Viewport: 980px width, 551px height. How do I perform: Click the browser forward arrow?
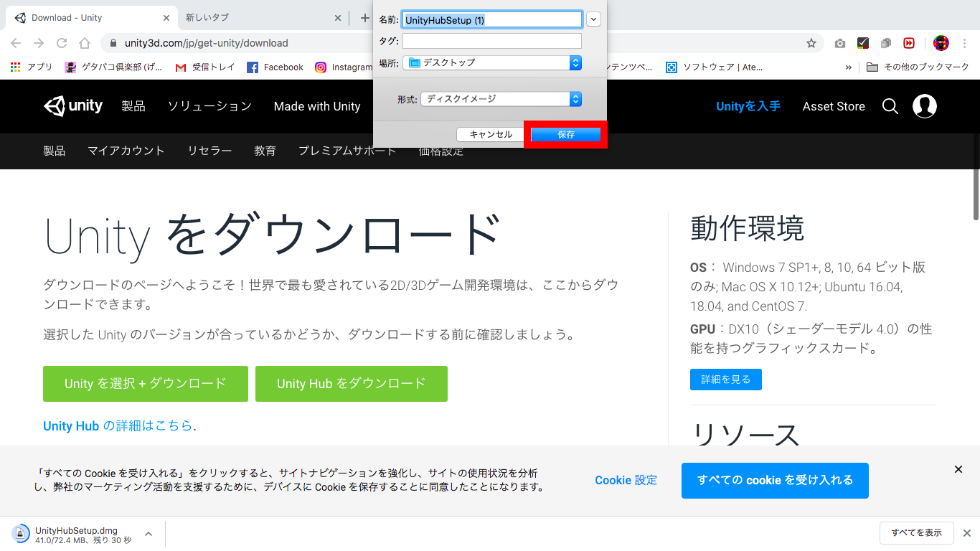tap(39, 43)
